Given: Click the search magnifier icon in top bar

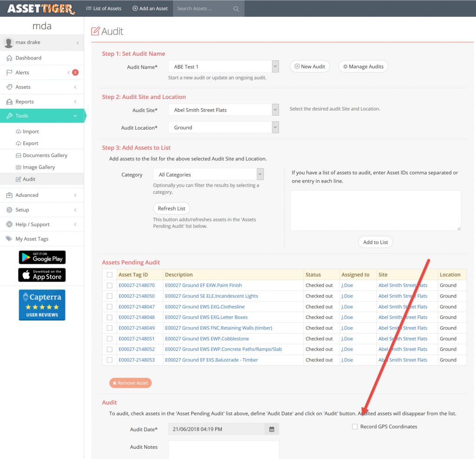Looking at the screenshot, I should click(236, 8).
